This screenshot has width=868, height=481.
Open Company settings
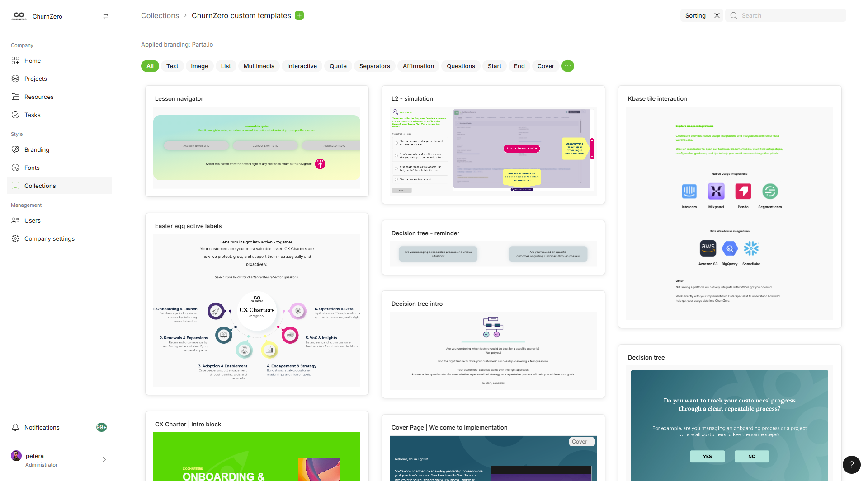59,238
